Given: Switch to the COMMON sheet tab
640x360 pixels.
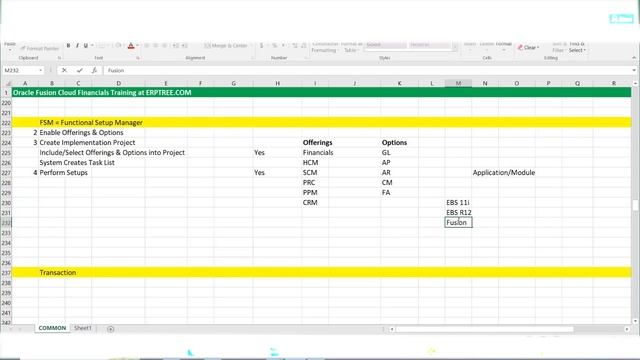Looking at the screenshot, I should pos(52,328).
